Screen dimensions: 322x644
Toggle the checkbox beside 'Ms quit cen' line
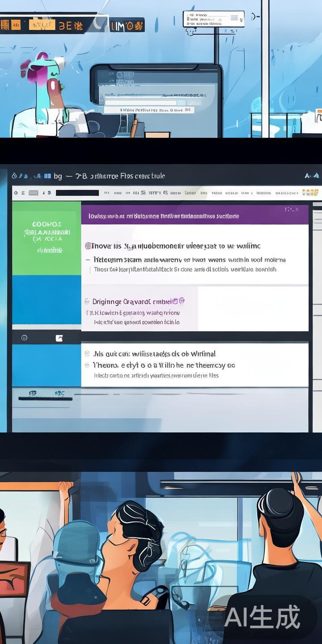87,354
